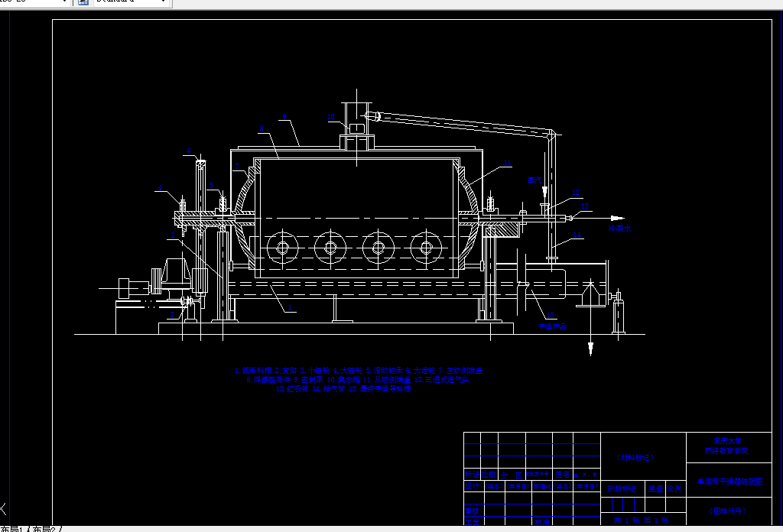
Task: Select legend entry 7.主动侧端盖
Action: click(x=460, y=371)
